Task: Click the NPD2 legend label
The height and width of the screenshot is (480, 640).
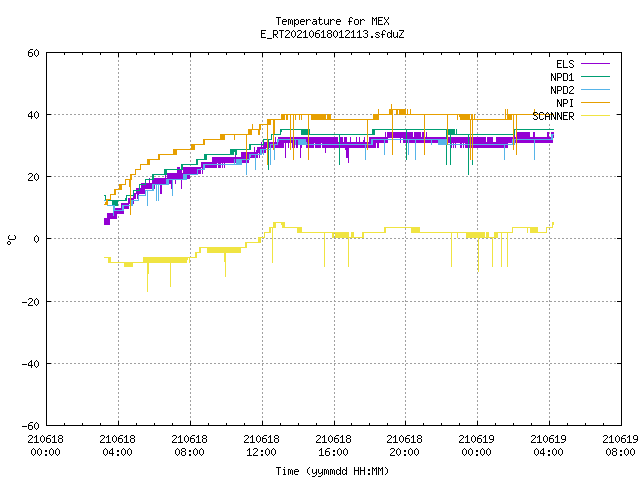Action: pyautogui.click(x=562, y=90)
